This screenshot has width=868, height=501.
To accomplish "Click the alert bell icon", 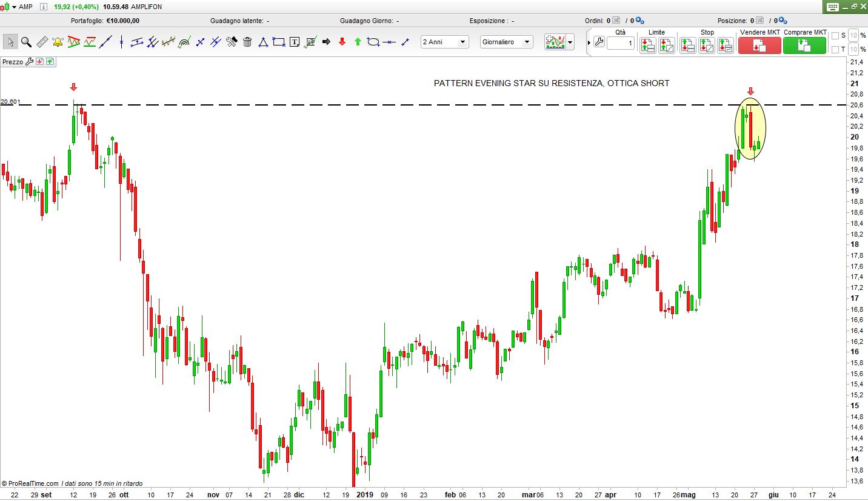I will pos(58,42).
